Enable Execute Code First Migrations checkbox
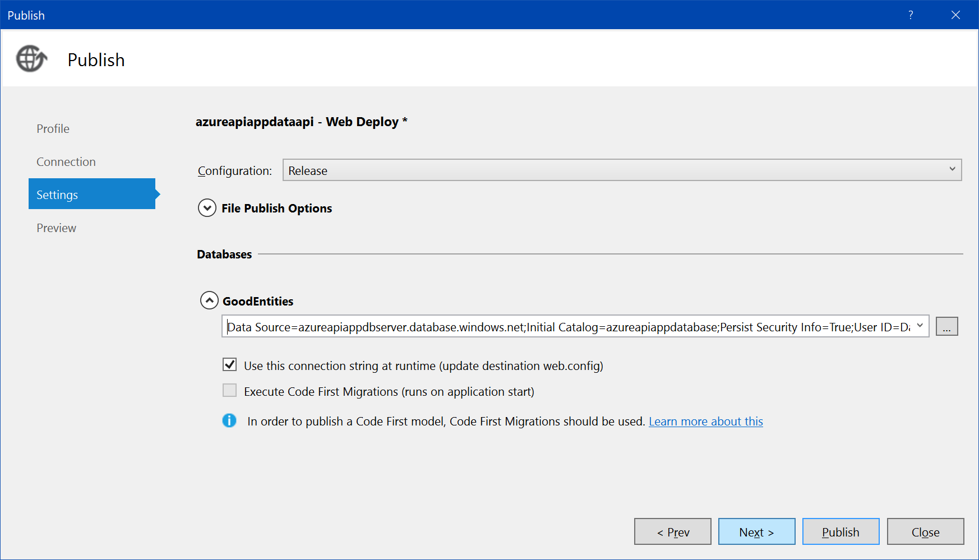The height and width of the screenshot is (560, 979). pos(230,391)
